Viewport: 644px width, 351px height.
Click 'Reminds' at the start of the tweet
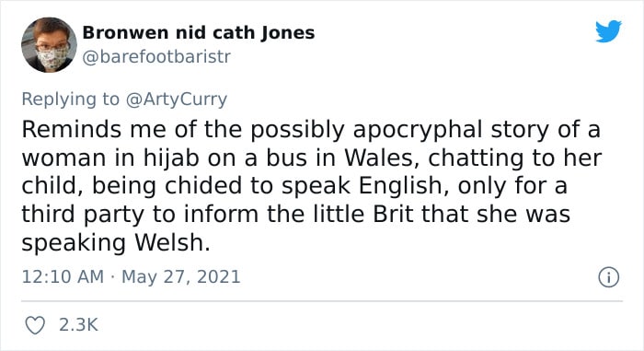point(73,130)
